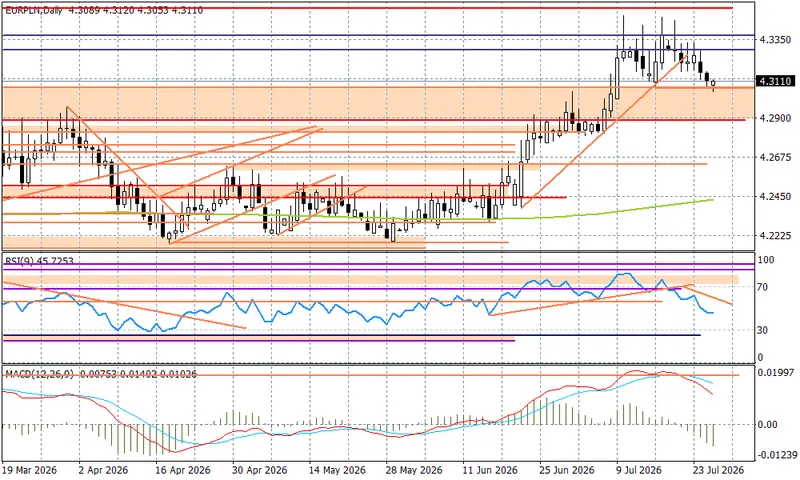The image size is (800, 480).
Task: Click the RSI axis value 100
Action: pyautogui.click(x=766, y=260)
